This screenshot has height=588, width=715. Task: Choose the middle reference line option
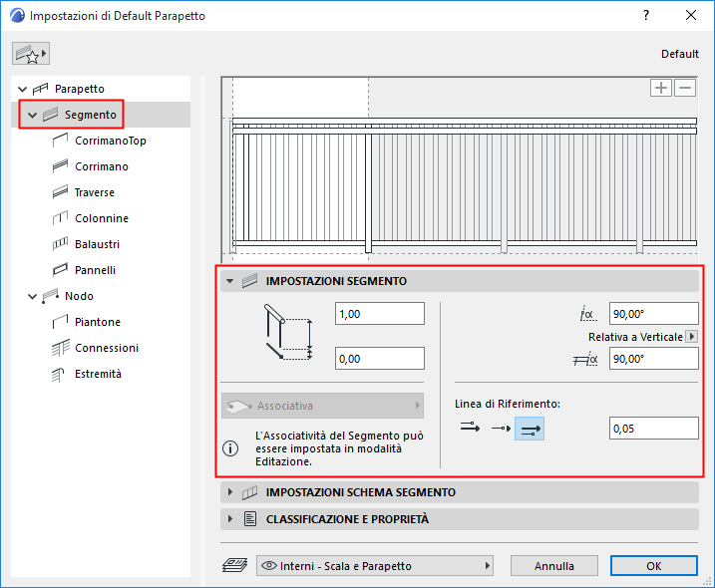(501, 428)
